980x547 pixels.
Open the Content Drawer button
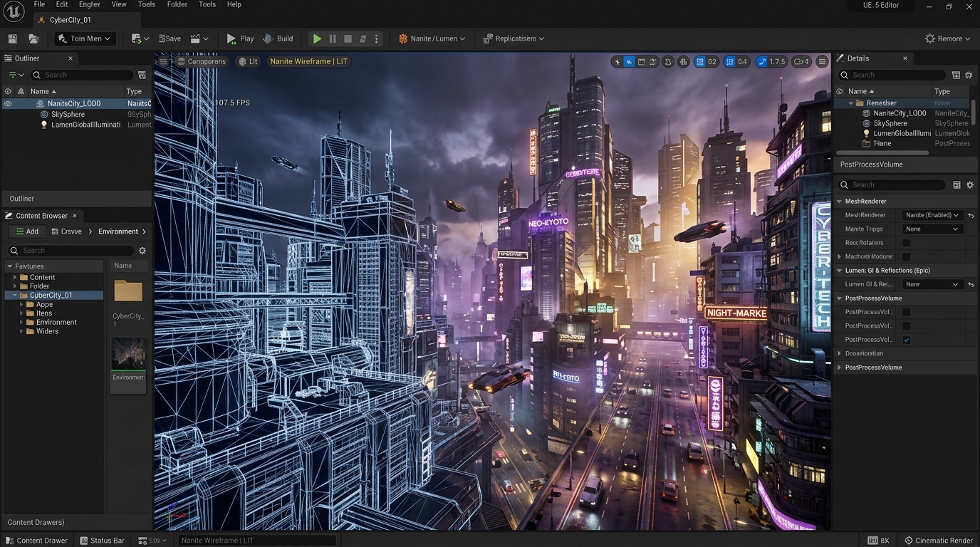click(x=36, y=541)
